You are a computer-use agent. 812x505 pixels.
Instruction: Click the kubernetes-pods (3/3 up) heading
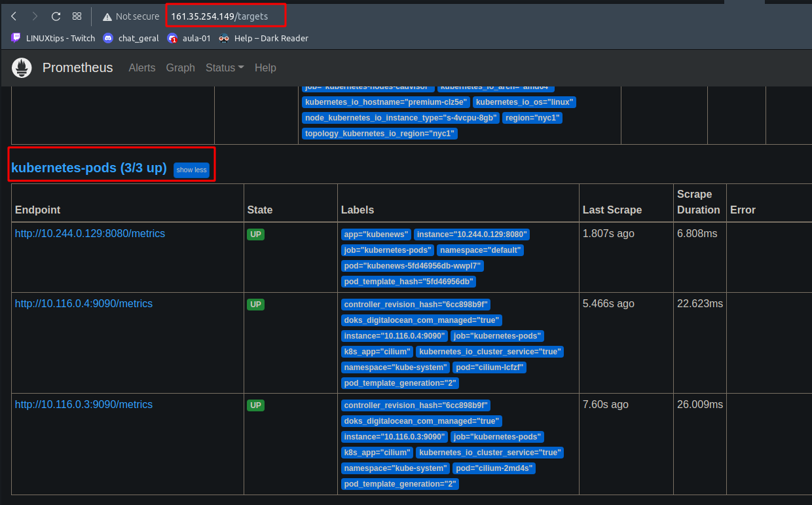89,168
